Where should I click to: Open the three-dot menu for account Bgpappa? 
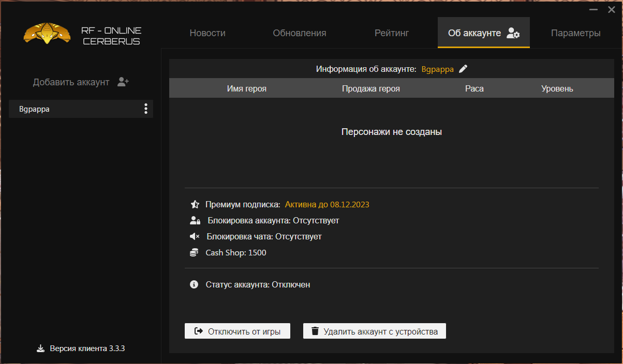[146, 109]
